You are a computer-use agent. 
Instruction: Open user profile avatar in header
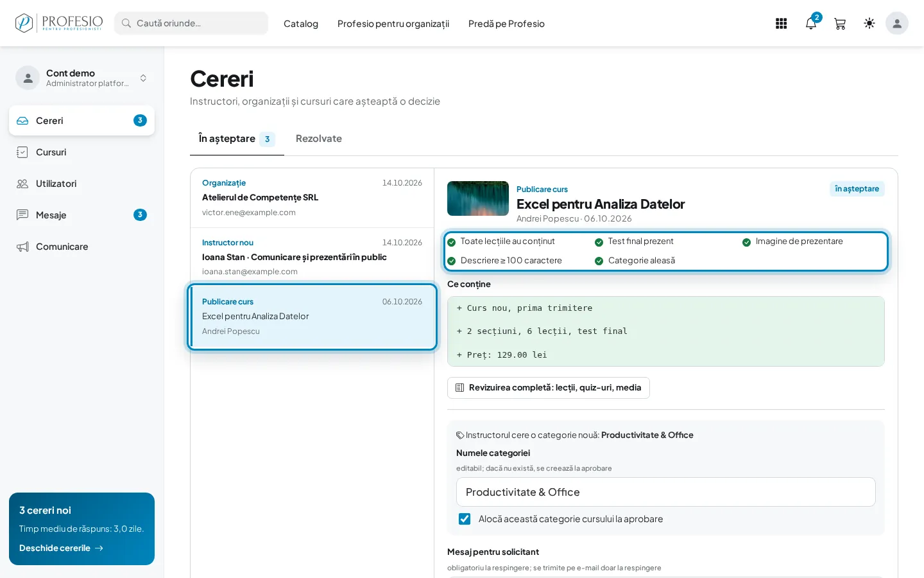pyautogui.click(x=897, y=24)
